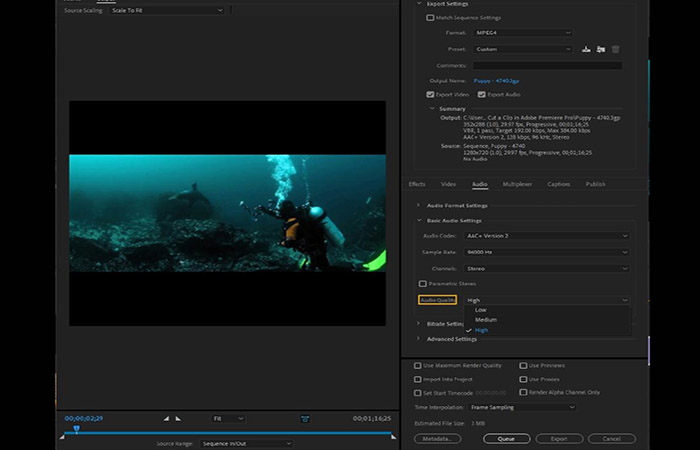Click the Save Preset icon
Screen dimensions: 700x450
coord(586,49)
